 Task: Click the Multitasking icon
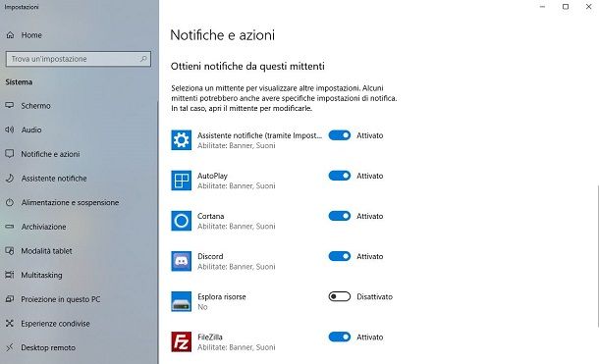pos(10,275)
